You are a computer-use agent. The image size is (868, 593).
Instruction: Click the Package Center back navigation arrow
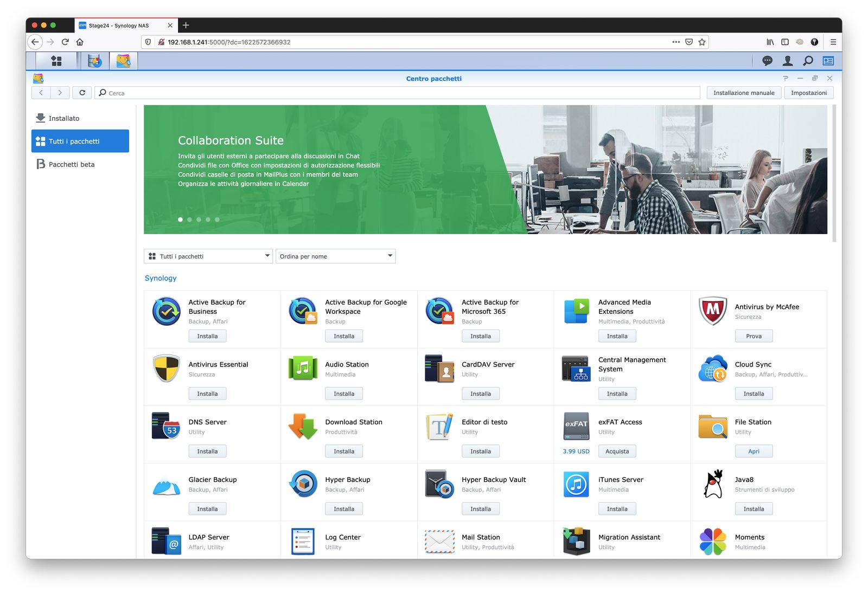(41, 93)
